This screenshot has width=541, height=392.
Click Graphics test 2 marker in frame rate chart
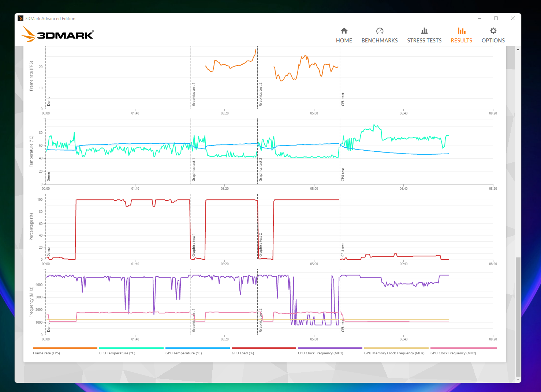(261, 94)
